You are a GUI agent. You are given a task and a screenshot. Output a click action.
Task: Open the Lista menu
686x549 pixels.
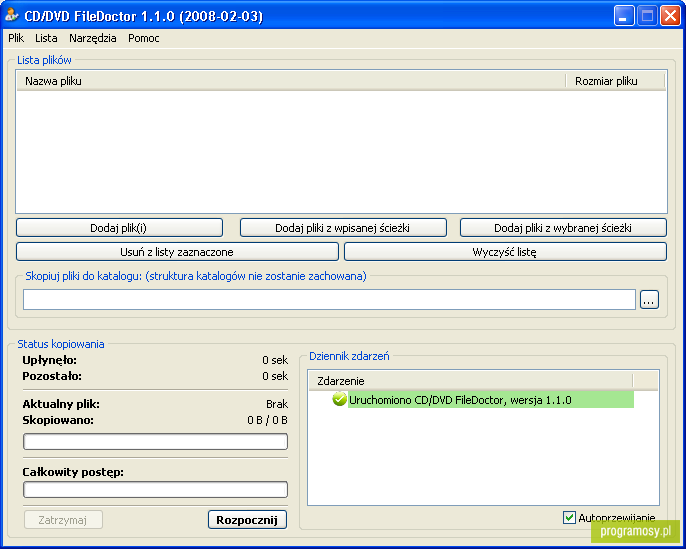coord(46,38)
